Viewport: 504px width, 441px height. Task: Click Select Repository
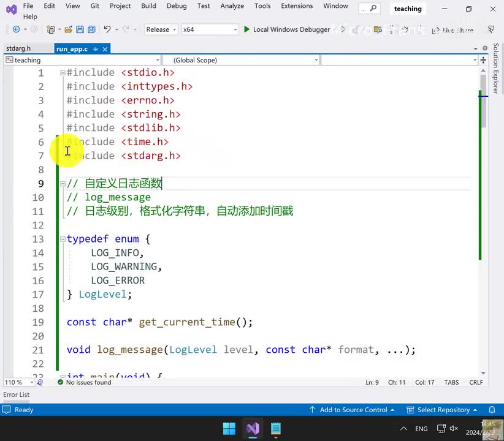441,410
